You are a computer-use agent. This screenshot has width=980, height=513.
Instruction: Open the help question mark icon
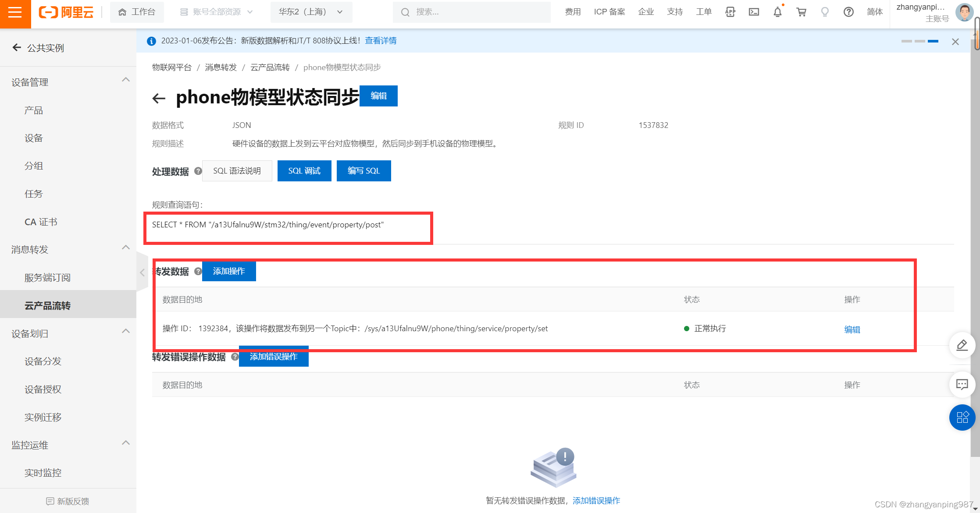click(848, 12)
